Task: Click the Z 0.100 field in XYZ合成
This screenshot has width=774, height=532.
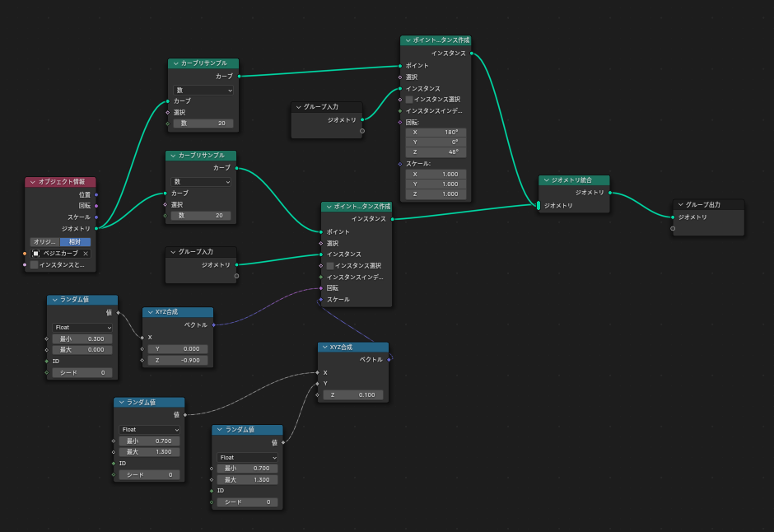Action: pos(352,395)
